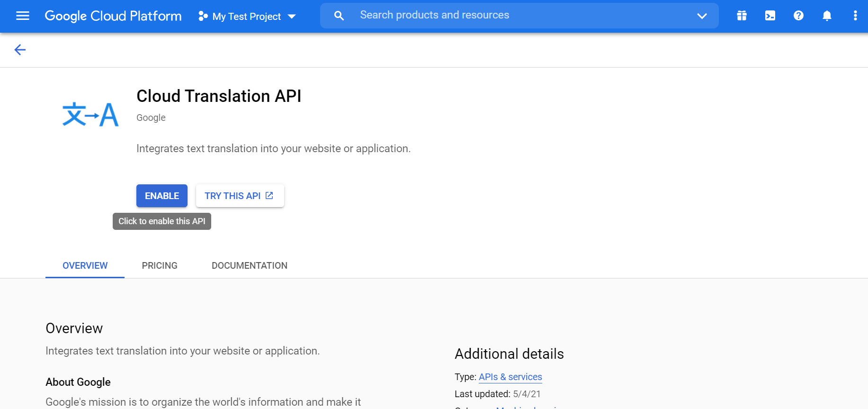Open the hamburger navigation menu
868x409 pixels.
tap(23, 16)
